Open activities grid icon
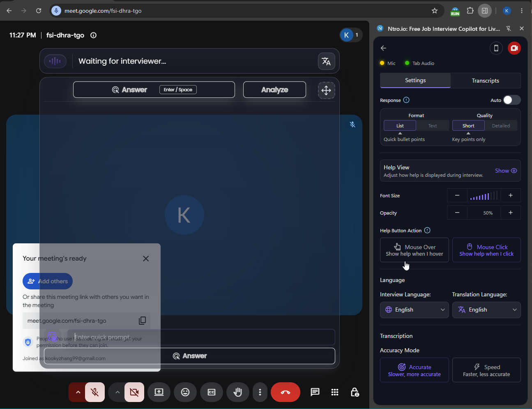 [335, 392]
